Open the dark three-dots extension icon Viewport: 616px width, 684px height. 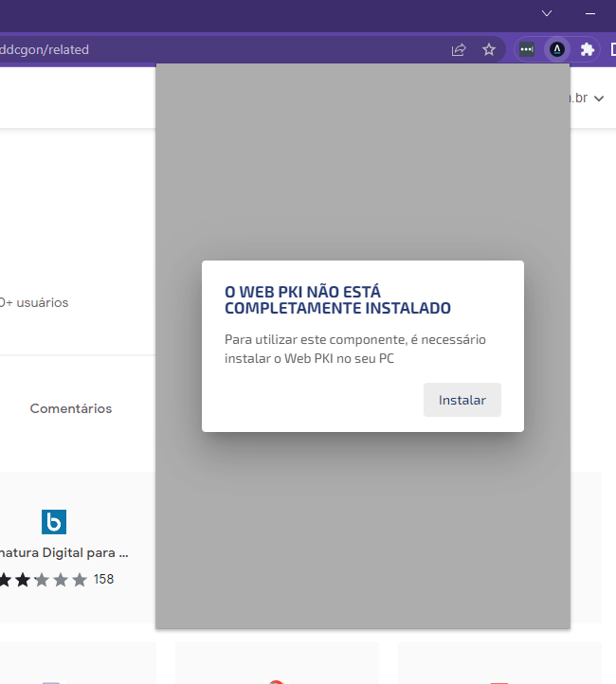tap(527, 49)
